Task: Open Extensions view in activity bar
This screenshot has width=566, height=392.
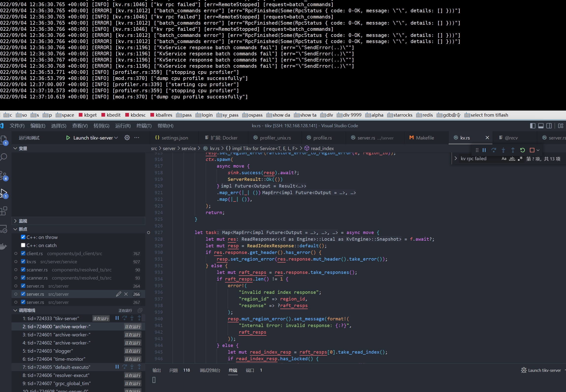Action: click(4, 211)
